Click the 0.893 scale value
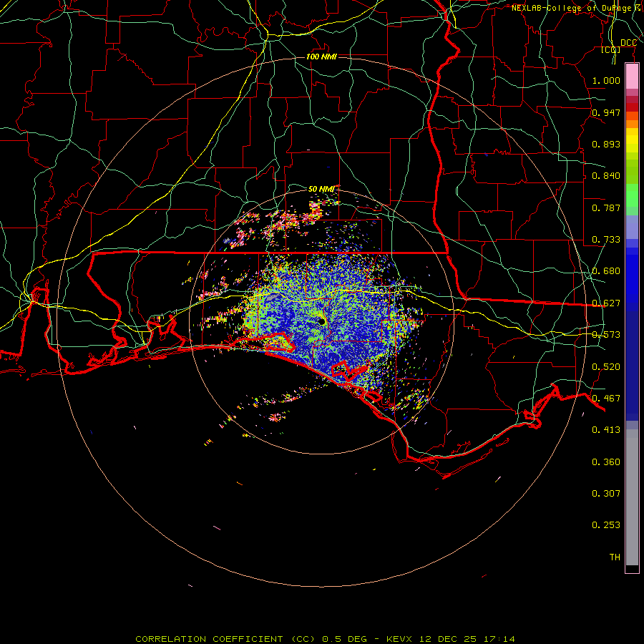The width and height of the screenshot is (644, 644). pyautogui.click(x=606, y=144)
